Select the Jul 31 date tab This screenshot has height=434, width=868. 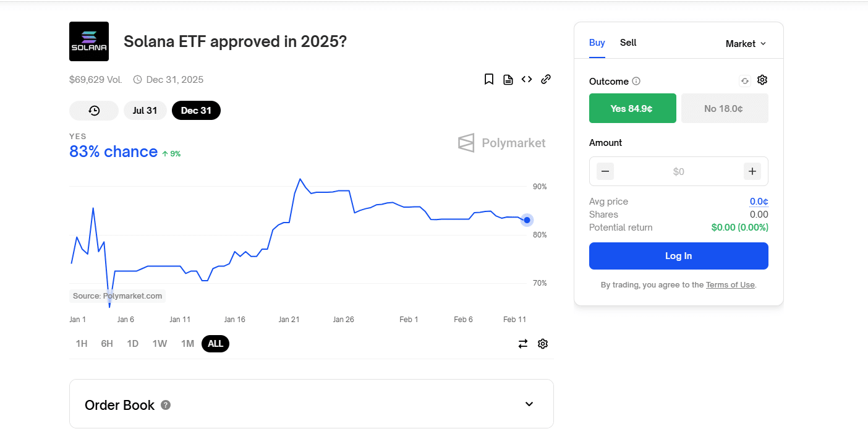point(145,111)
